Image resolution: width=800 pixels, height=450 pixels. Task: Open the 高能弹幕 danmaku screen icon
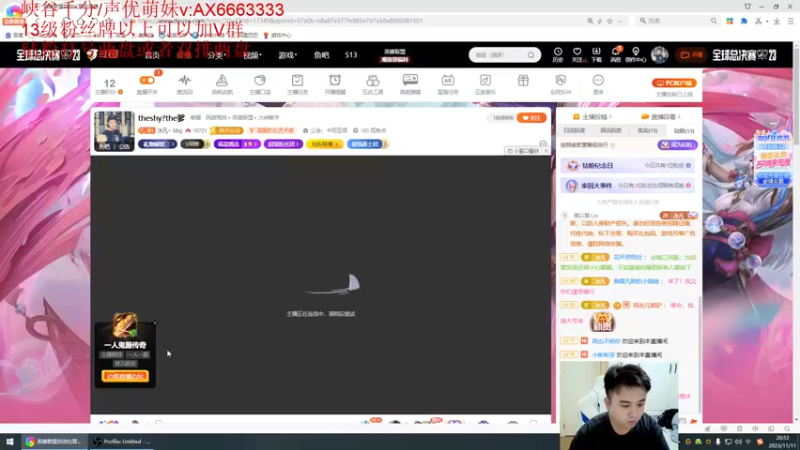click(410, 80)
